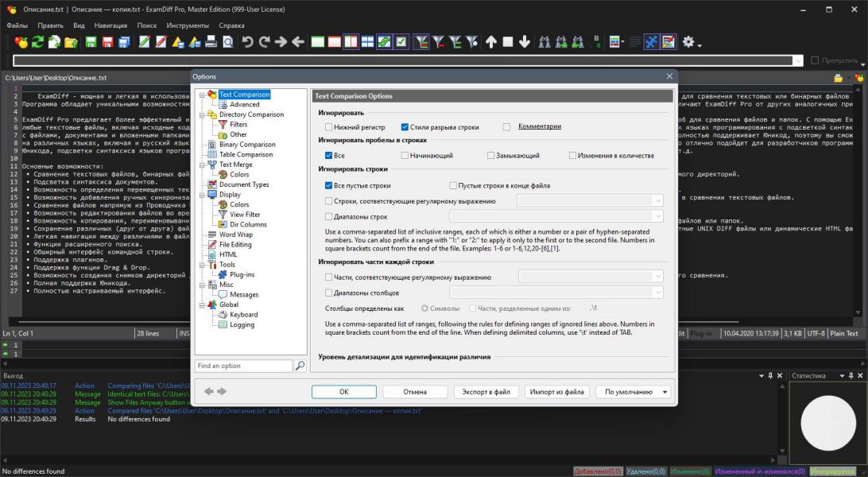Screen dimensions: 868x477
Task: Collapse the Text Comparison tree node
Action: tap(203, 95)
